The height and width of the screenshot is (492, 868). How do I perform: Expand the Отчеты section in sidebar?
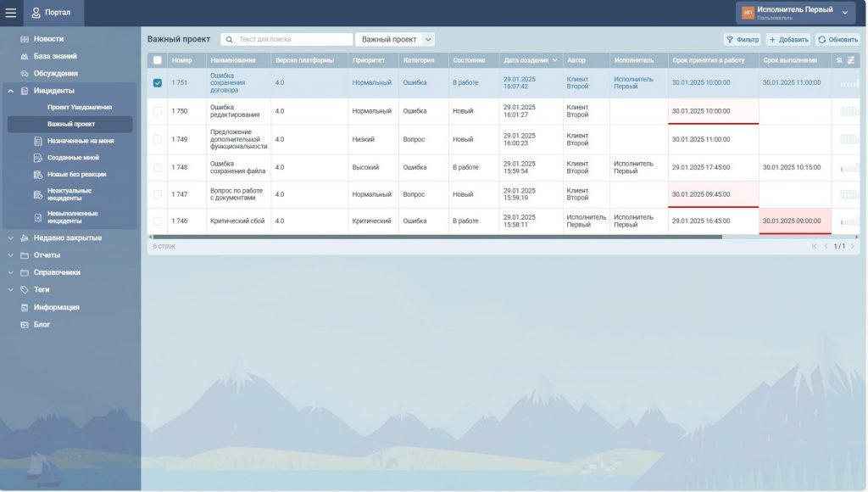pyautogui.click(x=10, y=255)
